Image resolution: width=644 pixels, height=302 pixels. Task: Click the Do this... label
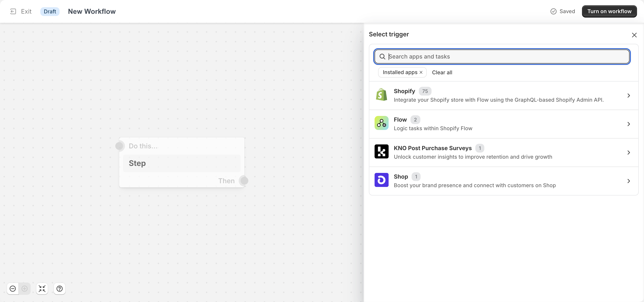click(x=143, y=146)
